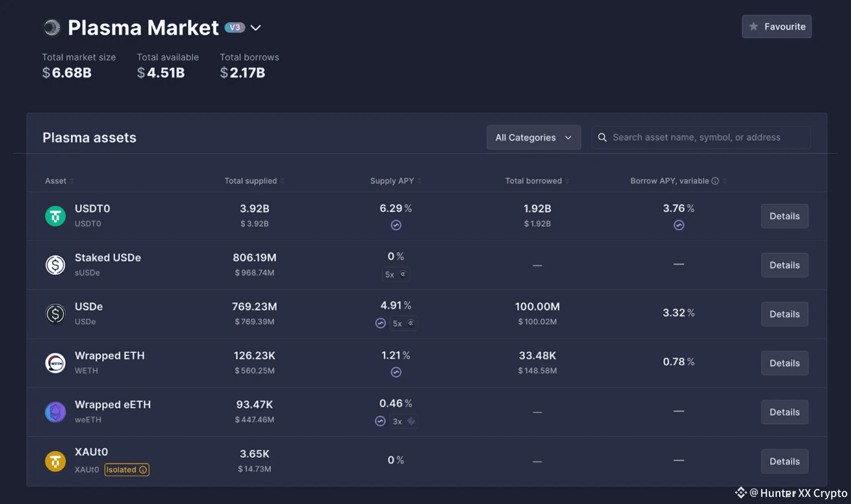Click the Isolated badge info icon
Screen dimensions: 851x504
pyautogui.click(x=143, y=470)
